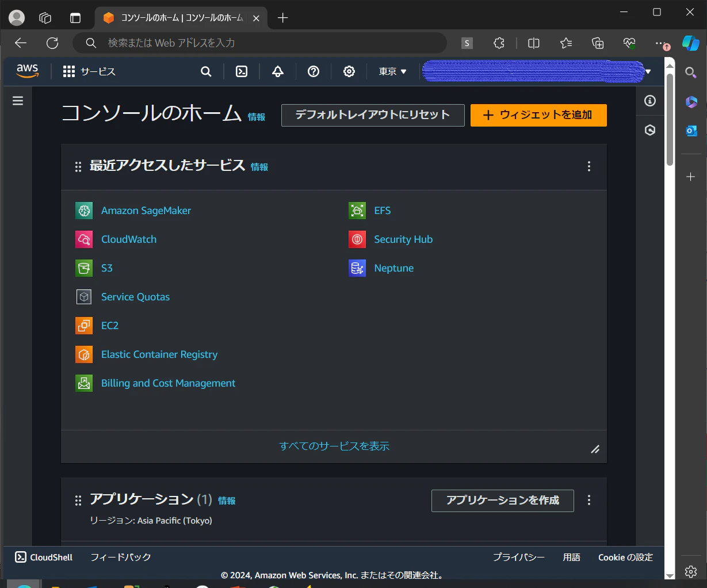Click アプリケーションを作成 button
This screenshot has width=707, height=588.
[x=503, y=501]
